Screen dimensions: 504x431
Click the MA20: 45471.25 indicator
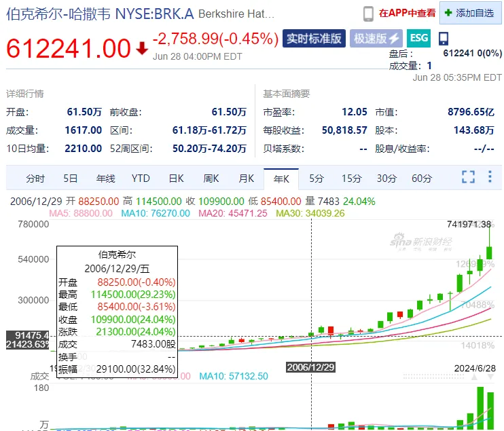pos(233,213)
